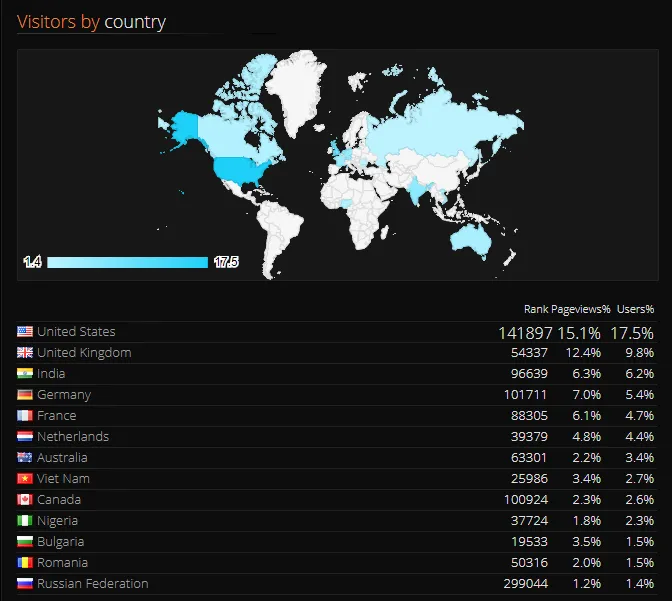
Task: Click United Kingdom users 9.8%
Action: point(639,353)
